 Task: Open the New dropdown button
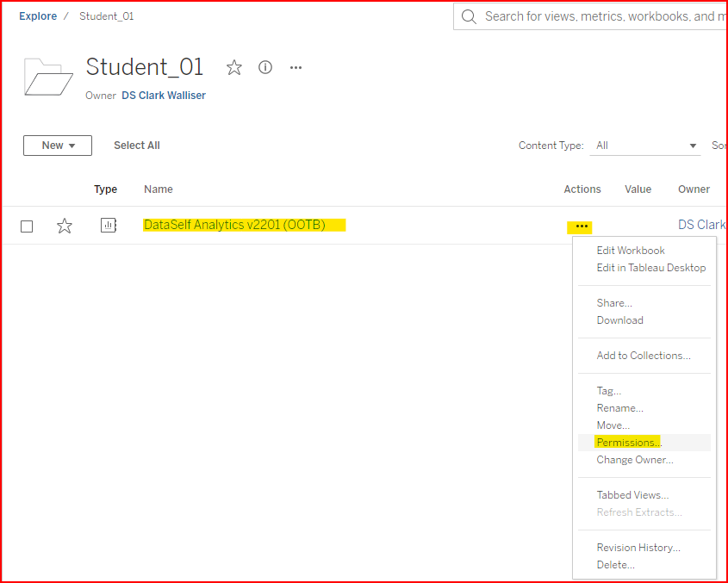[58, 146]
